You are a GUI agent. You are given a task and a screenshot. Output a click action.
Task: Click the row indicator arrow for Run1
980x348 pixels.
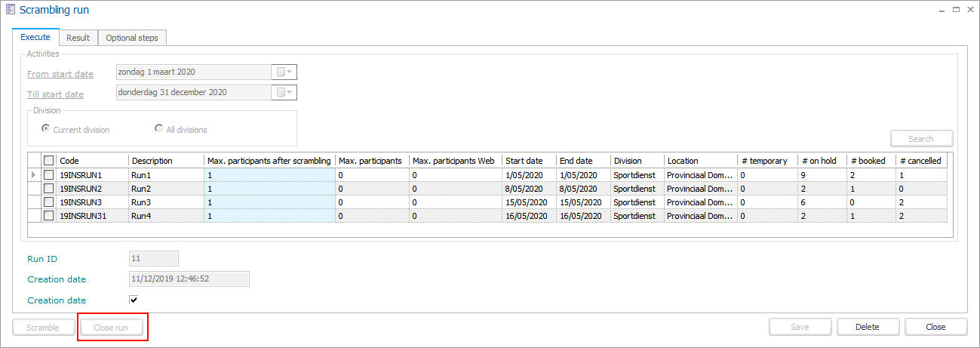point(32,174)
